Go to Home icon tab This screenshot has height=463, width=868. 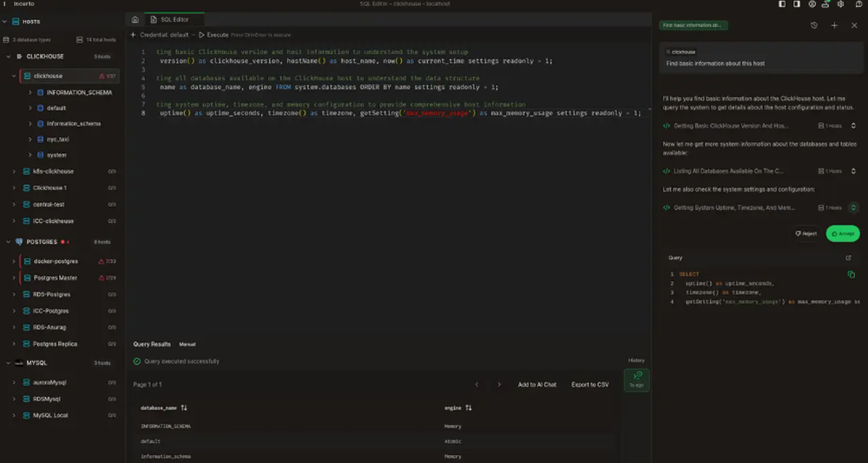135,19
